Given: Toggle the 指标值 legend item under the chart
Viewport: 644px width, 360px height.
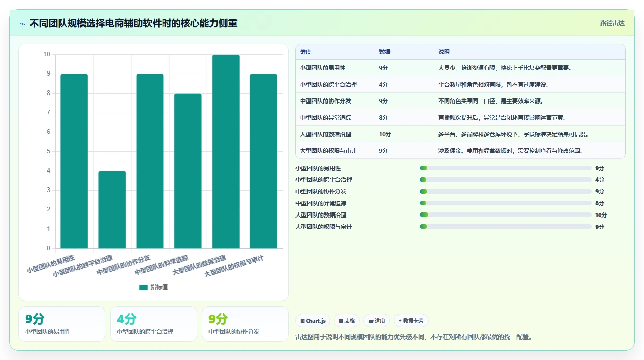Looking at the screenshot, I should pyautogui.click(x=154, y=287).
